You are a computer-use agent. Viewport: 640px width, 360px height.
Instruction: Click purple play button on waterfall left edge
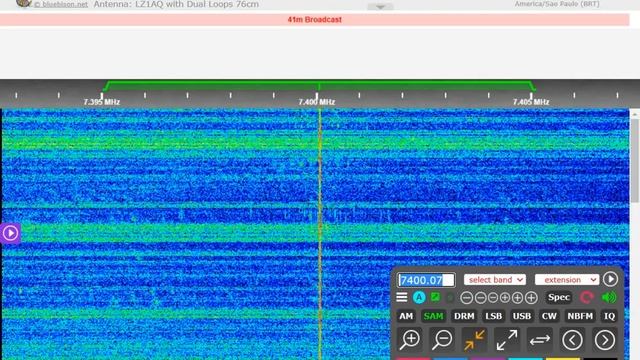pos(10,233)
